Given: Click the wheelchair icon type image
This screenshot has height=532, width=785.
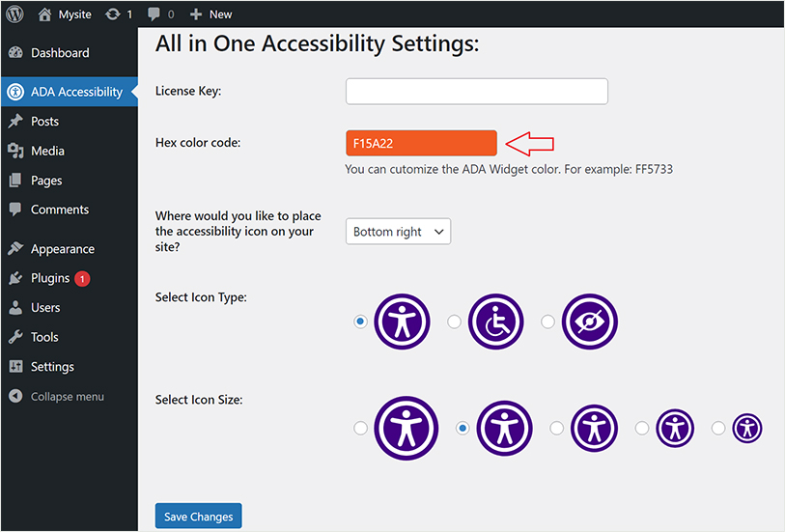Looking at the screenshot, I should pyautogui.click(x=495, y=322).
